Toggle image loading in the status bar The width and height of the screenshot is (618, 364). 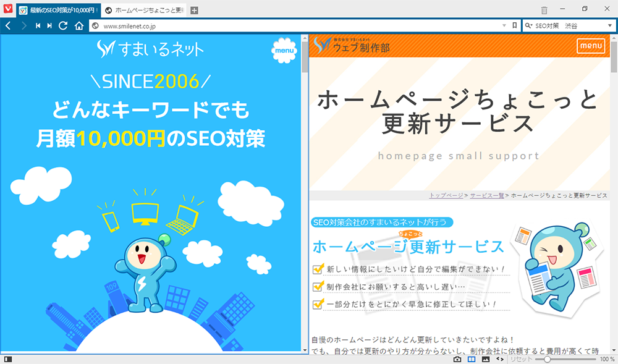(486, 359)
